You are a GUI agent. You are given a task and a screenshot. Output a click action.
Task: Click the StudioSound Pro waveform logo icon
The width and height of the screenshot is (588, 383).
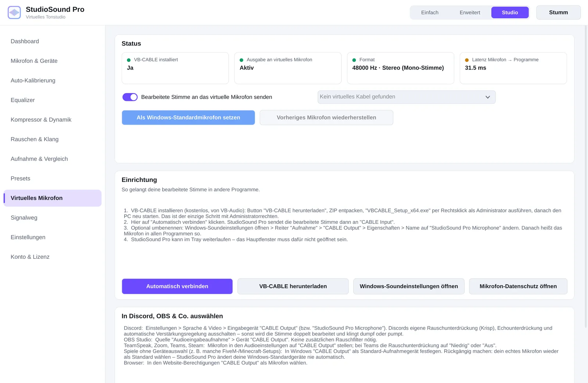point(14,12)
